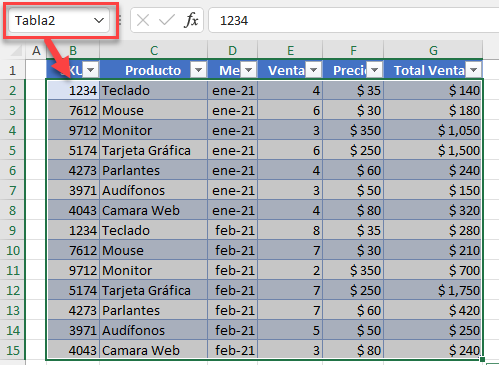This screenshot has width=499, height=365.
Task: Open the Producto column filter dropdown
Action: point(198,70)
